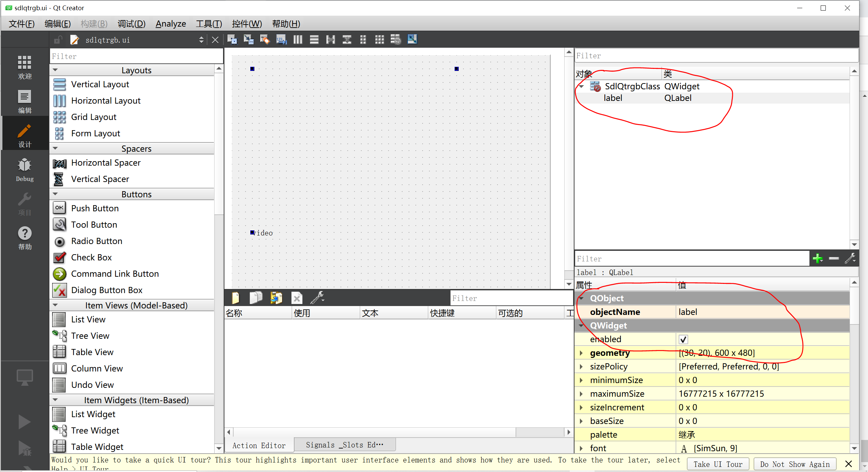Click the green plus add property icon
Screen dimensions: 868x472
coord(817,258)
